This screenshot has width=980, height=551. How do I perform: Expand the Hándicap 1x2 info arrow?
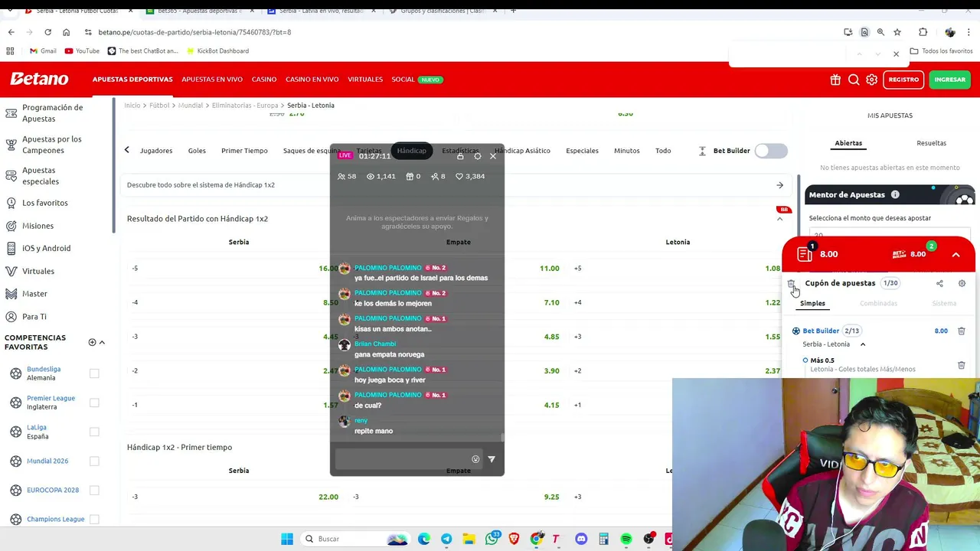tap(779, 185)
